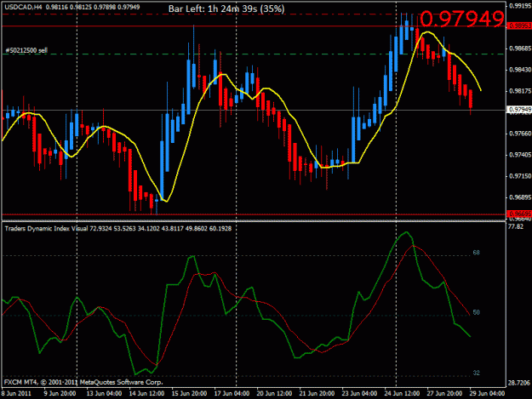This screenshot has height=399, width=532.
Task: Click the '20 Jun 12:00' time label
Action: [274, 393]
